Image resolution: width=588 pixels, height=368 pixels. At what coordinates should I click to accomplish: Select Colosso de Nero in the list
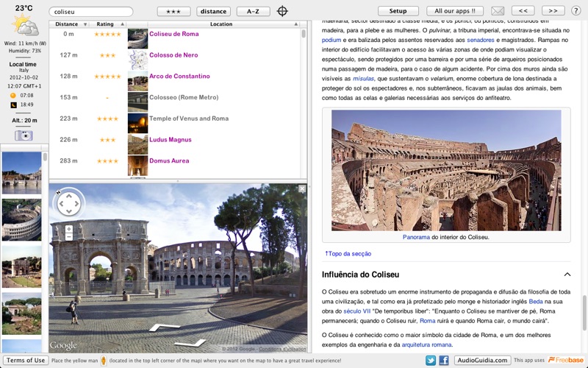[173, 54]
